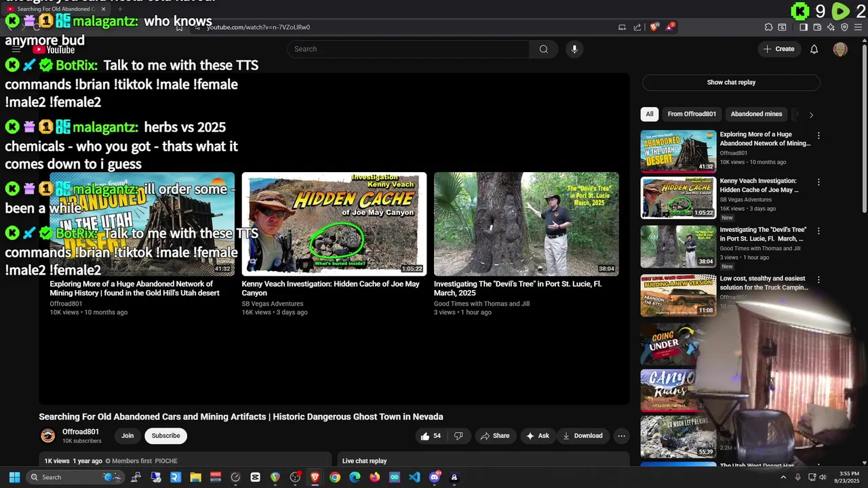
Task: Like the video with thumbs up
Action: click(x=431, y=436)
